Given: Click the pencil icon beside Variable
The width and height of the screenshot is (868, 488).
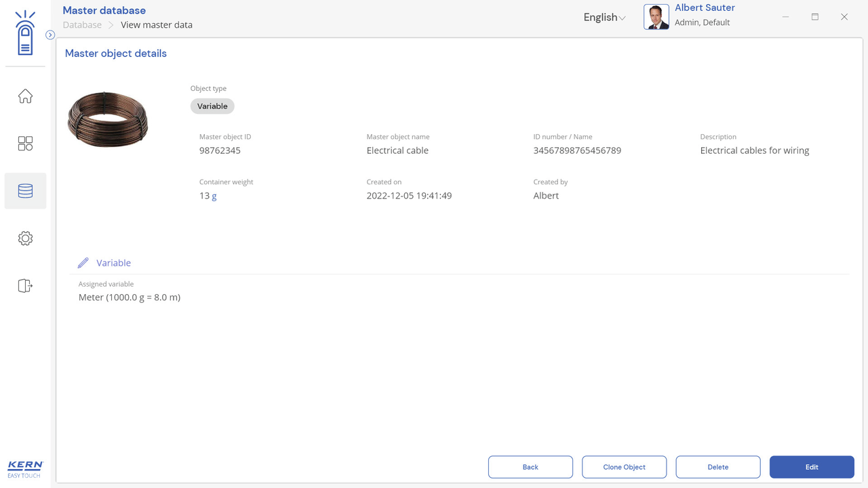Looking at the screenshot, I should click(83, 263).
